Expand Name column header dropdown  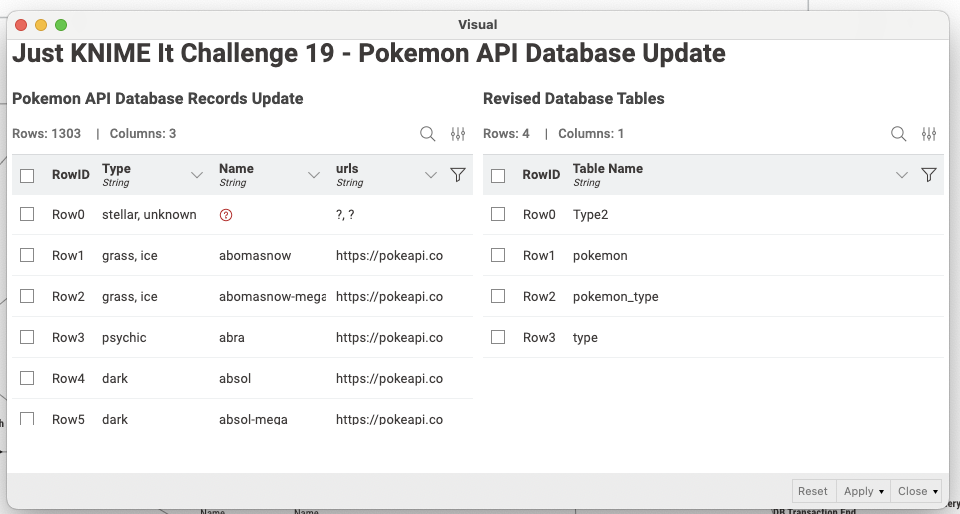pos(314,175)
